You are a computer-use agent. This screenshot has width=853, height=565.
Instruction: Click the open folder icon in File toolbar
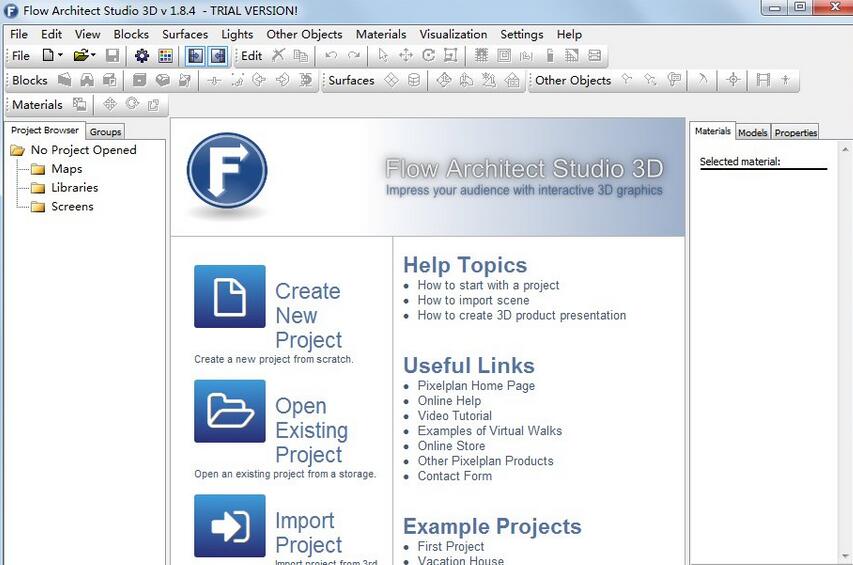pyautogui.click(x=81, y=55)
